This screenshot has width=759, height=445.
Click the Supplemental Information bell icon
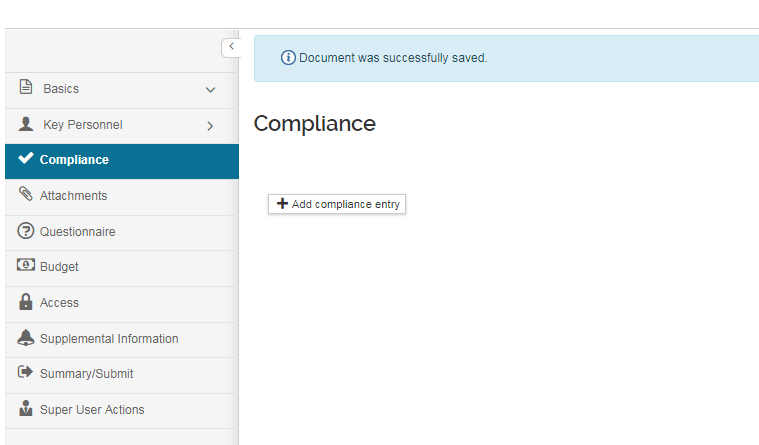coord(26,338)
